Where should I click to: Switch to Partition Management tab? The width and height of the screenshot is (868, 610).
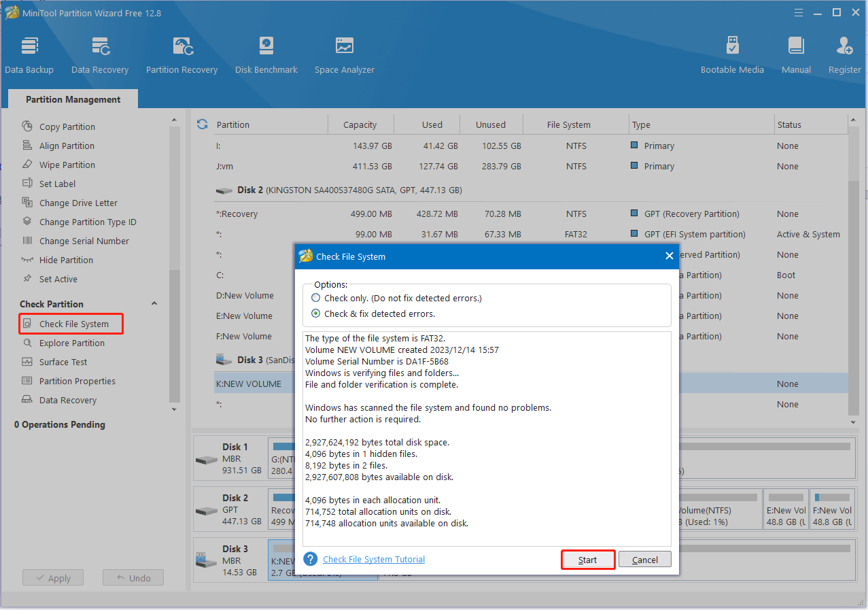tap(72, 99)
